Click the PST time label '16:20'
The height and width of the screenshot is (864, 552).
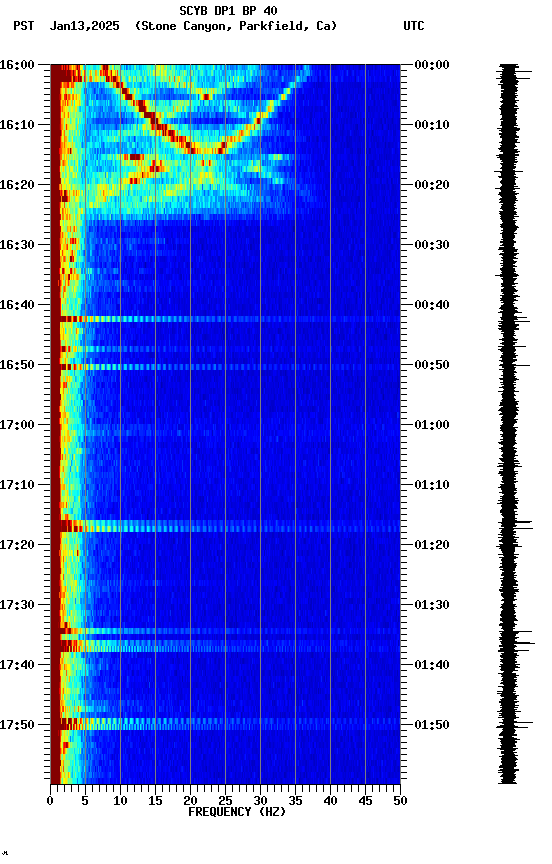pyautogui.click(x=17, y=185)
